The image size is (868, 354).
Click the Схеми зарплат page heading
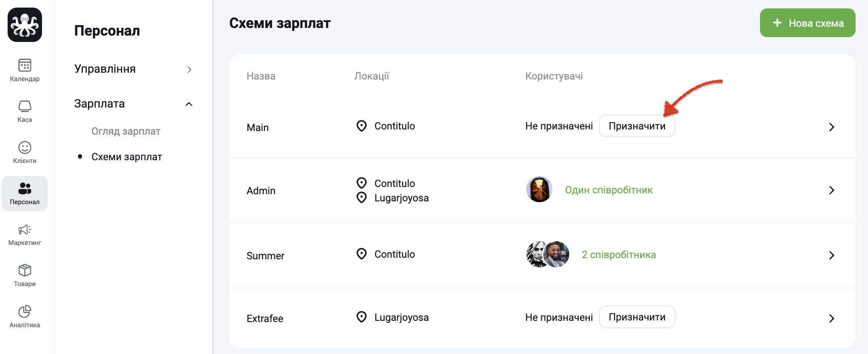click(x=280, y=23)
